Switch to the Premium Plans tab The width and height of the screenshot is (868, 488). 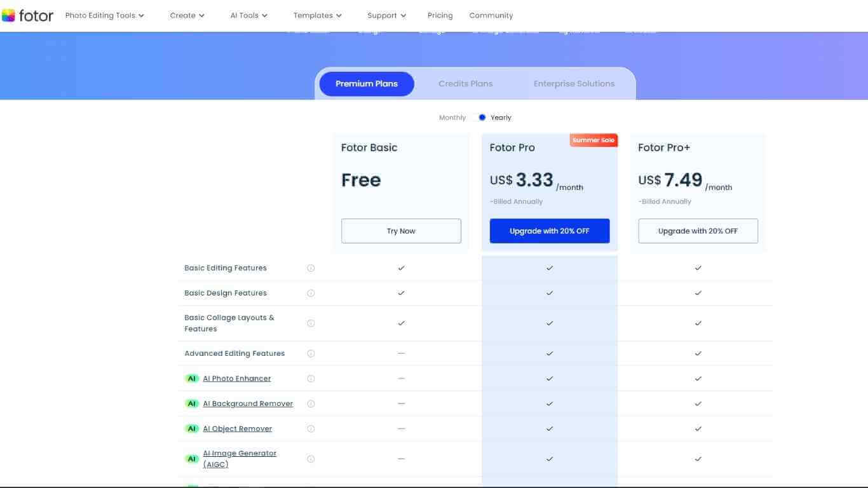click(x=367, y=84)
